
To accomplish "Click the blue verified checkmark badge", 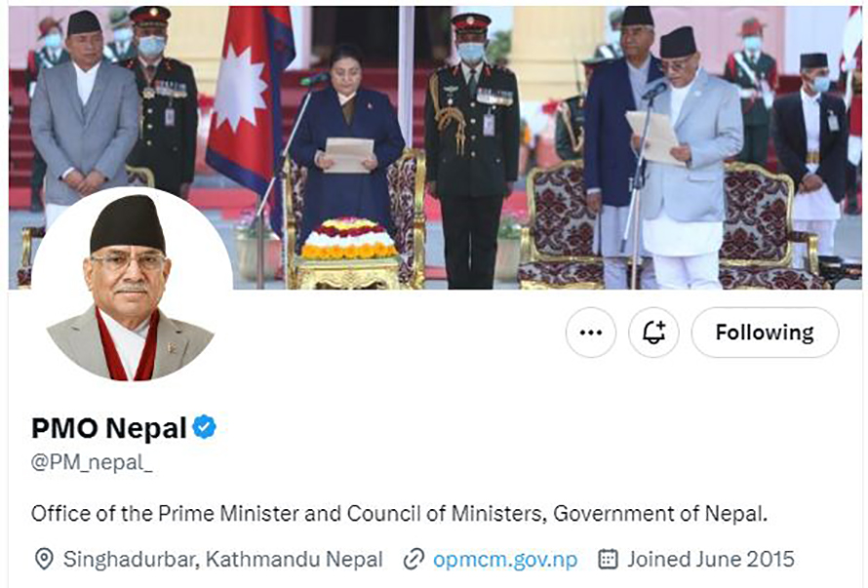I will (x=204, y=427).
